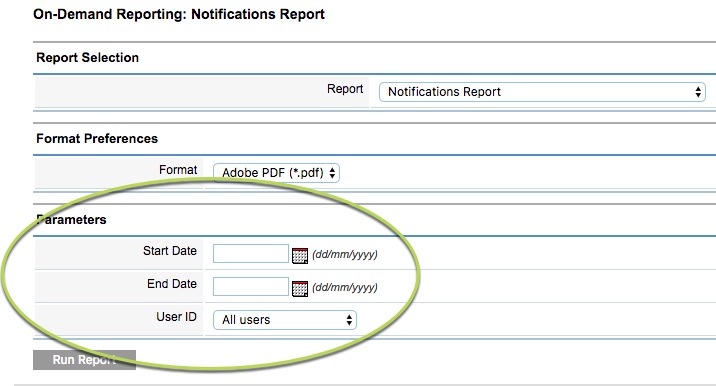Click the End Date input field
The image size is (716, 386).
click(251, 286)
